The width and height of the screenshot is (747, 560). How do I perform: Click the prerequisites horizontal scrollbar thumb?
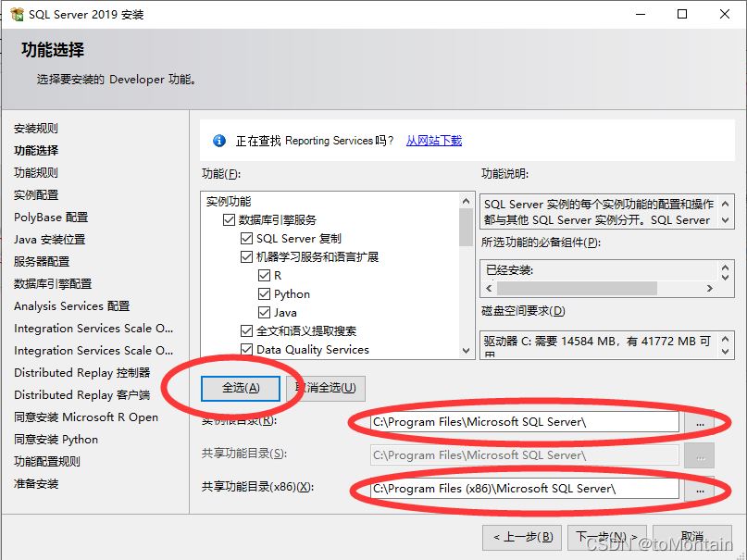(x=577, y=288)
